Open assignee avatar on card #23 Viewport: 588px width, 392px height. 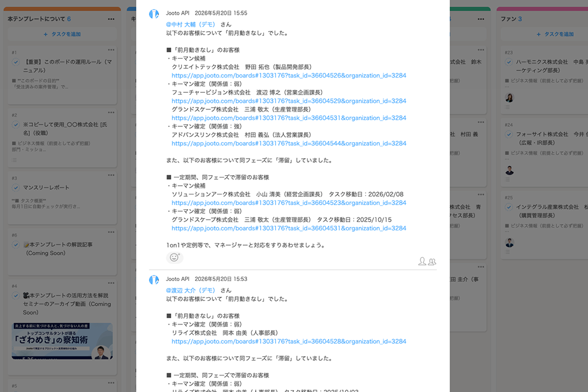(509, 98)
